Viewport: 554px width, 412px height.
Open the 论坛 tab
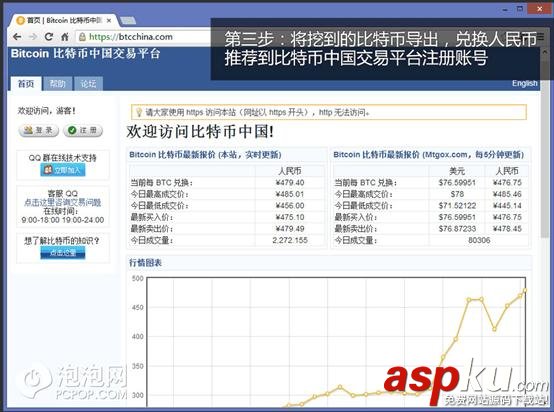click(x=88, y=84)
